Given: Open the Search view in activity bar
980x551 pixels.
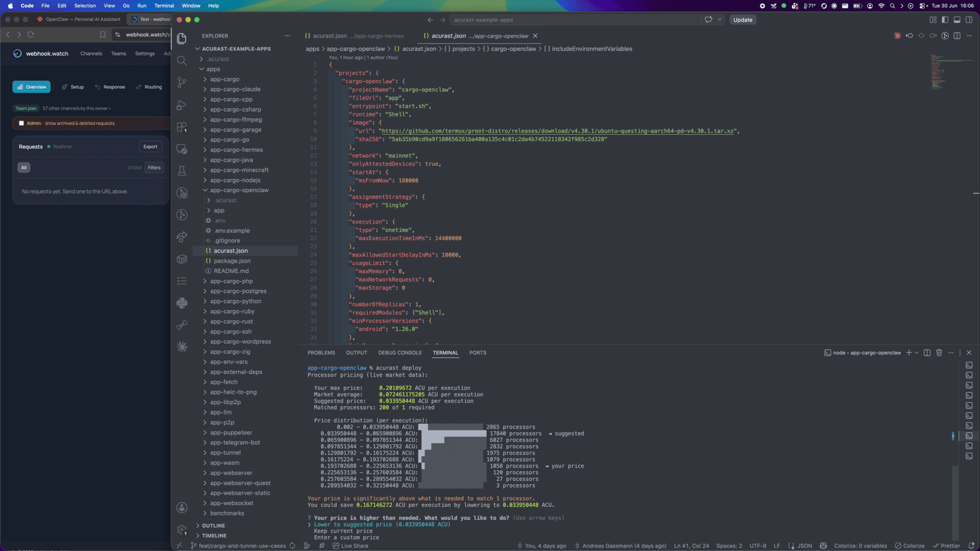Looking at the screenshot, I should tap(182, 61).
